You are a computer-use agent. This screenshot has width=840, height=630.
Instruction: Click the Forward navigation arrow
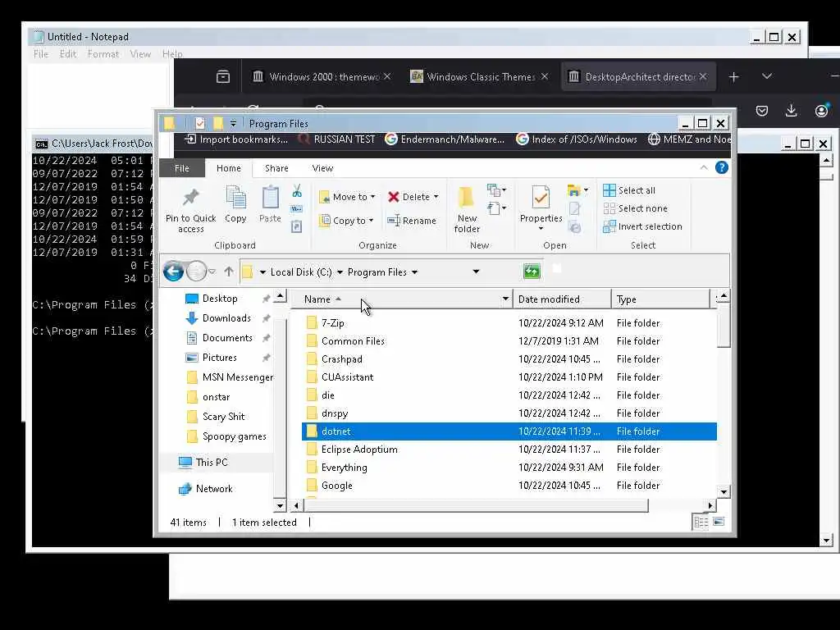[197, 272]
